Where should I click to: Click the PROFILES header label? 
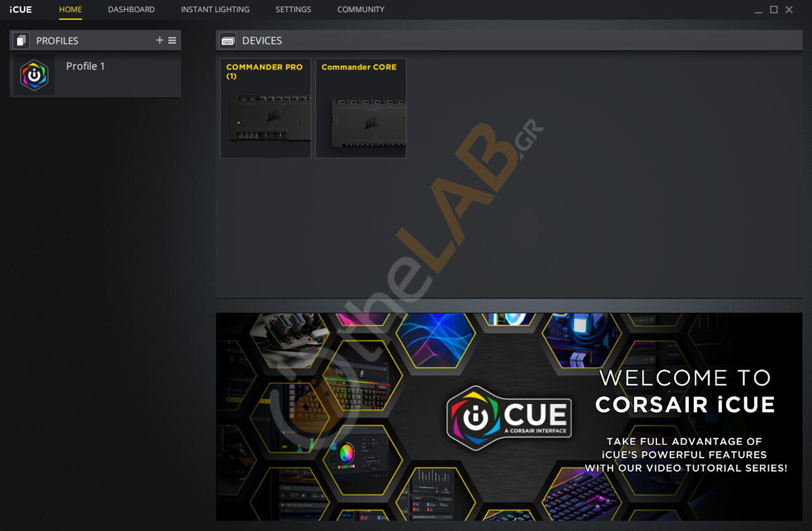point(57,41)
